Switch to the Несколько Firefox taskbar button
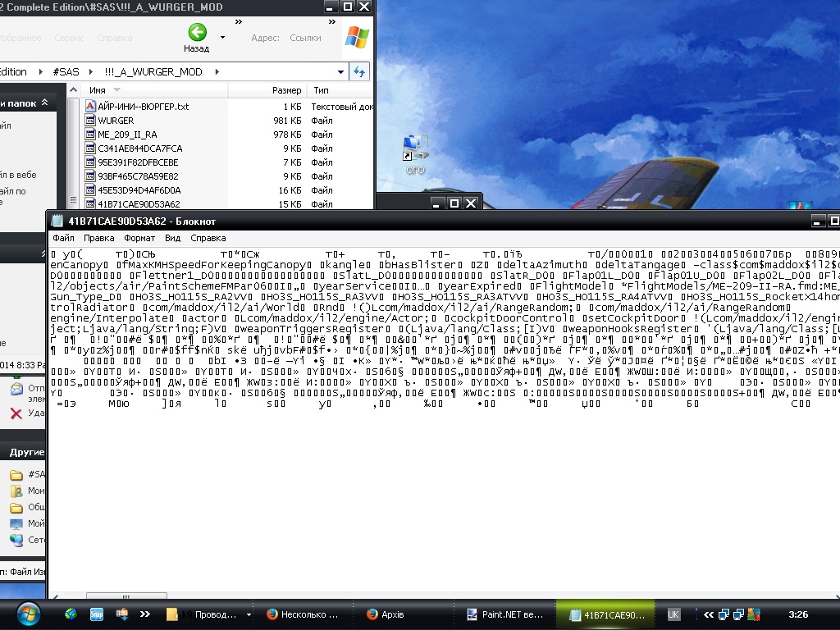 click(304, 614)
